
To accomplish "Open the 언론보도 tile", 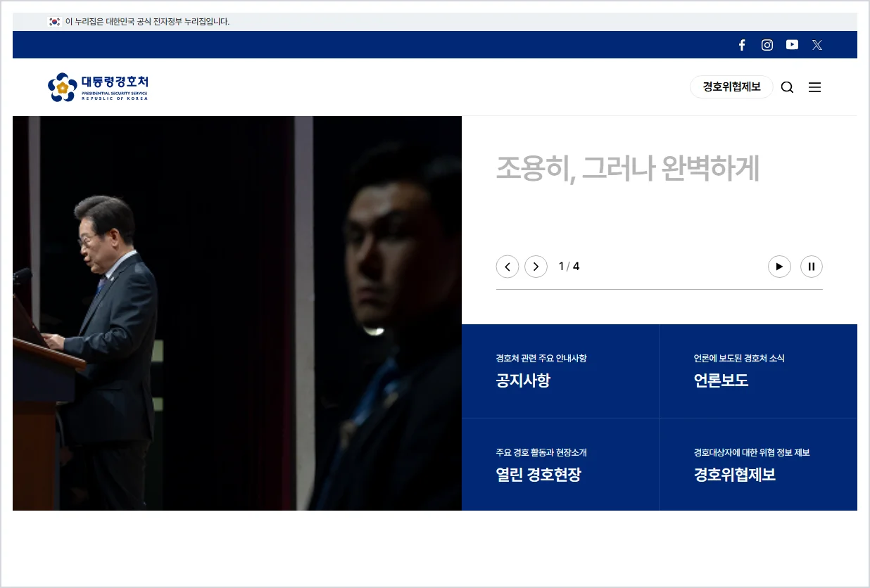I will (758, 371).
